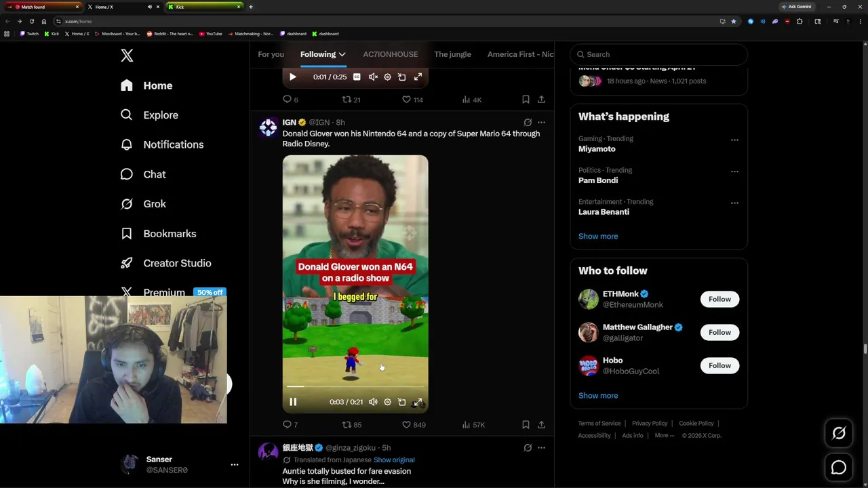
Task: Switch to The jungle tab
Action: [452, 54]
